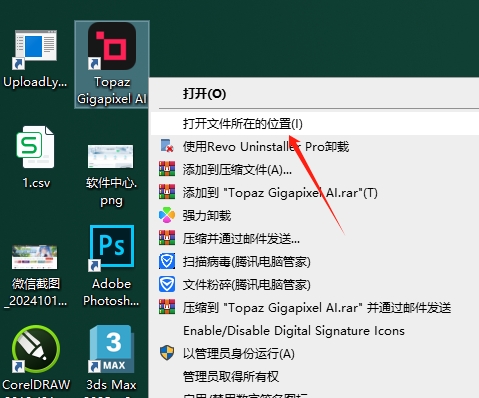This screenshot has width=479, height=398.
Task: Select the 软件中心.png thumbnail file
Action: point(111,156)
